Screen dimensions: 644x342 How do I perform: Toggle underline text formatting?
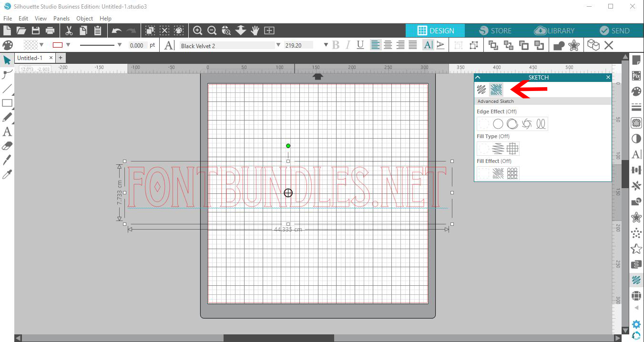tap(360, 45)
